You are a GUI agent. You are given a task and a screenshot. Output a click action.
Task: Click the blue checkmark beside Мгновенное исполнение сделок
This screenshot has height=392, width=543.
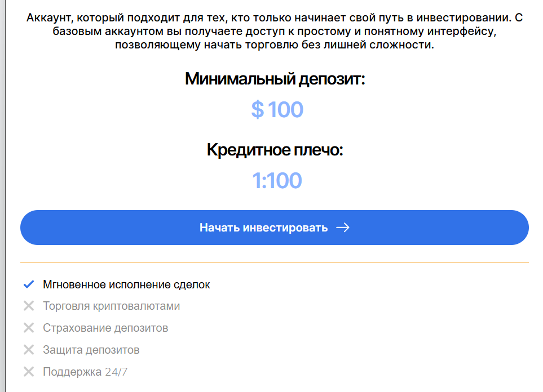(28, 284)
